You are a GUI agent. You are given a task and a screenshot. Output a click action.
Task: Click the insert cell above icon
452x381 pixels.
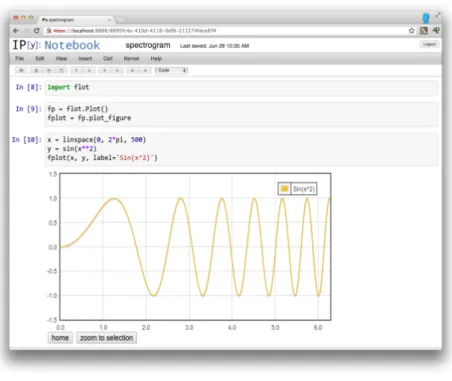point(104,70)
